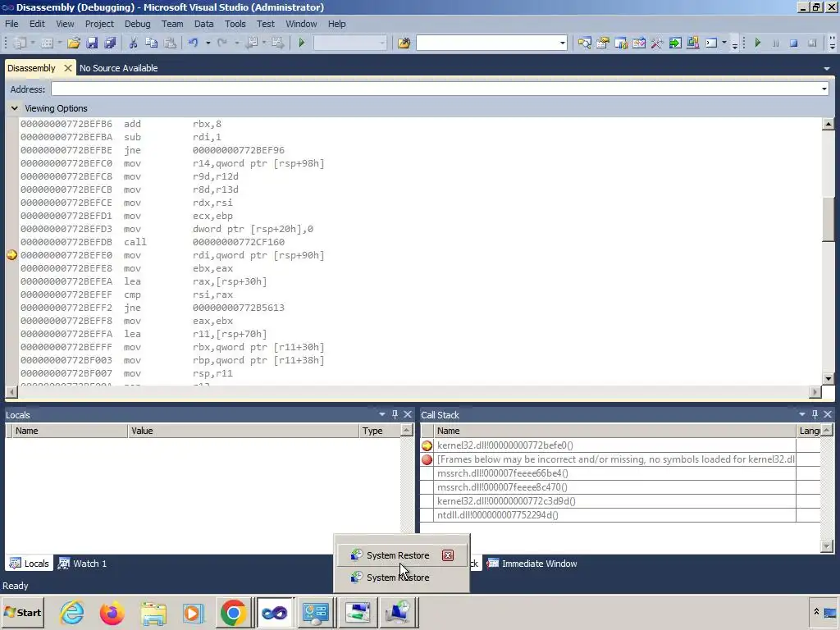Open the Team menu
This screenshot has width=840, height=630.
pos(172,24)
